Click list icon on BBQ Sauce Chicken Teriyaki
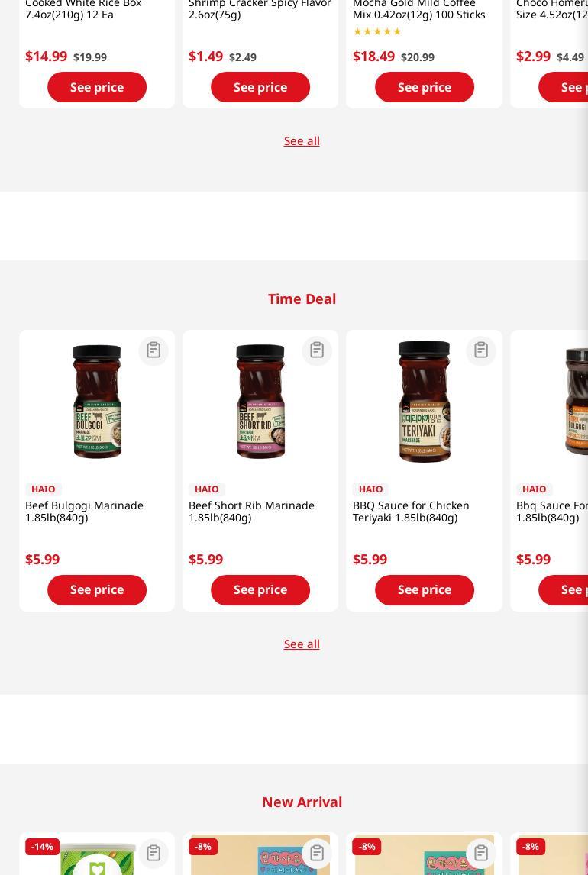 (481, 350)
